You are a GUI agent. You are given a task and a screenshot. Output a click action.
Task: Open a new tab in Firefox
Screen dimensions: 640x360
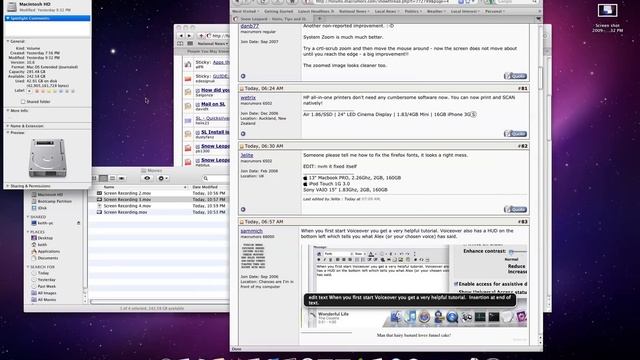320,19
